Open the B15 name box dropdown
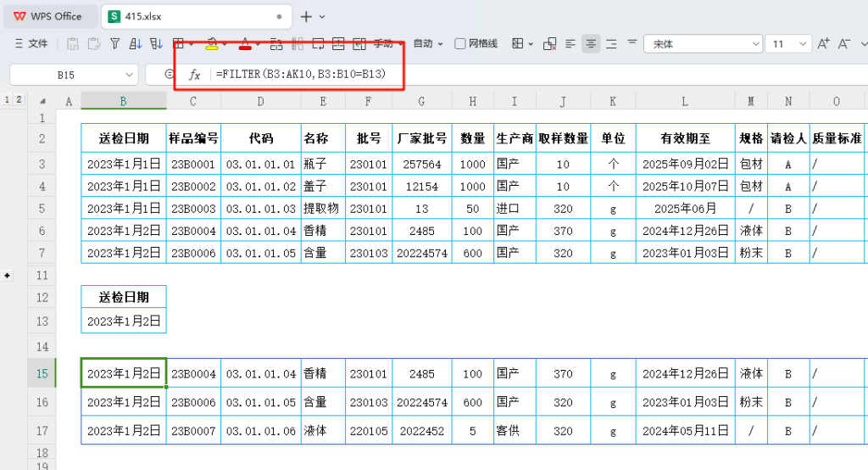The image size is (868, 470). [129, 75]
